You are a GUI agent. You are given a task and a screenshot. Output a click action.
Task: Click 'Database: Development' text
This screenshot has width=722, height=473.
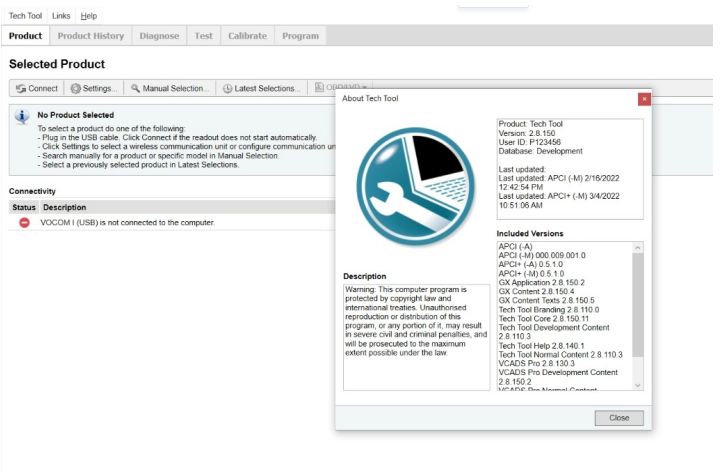point(541,151)
